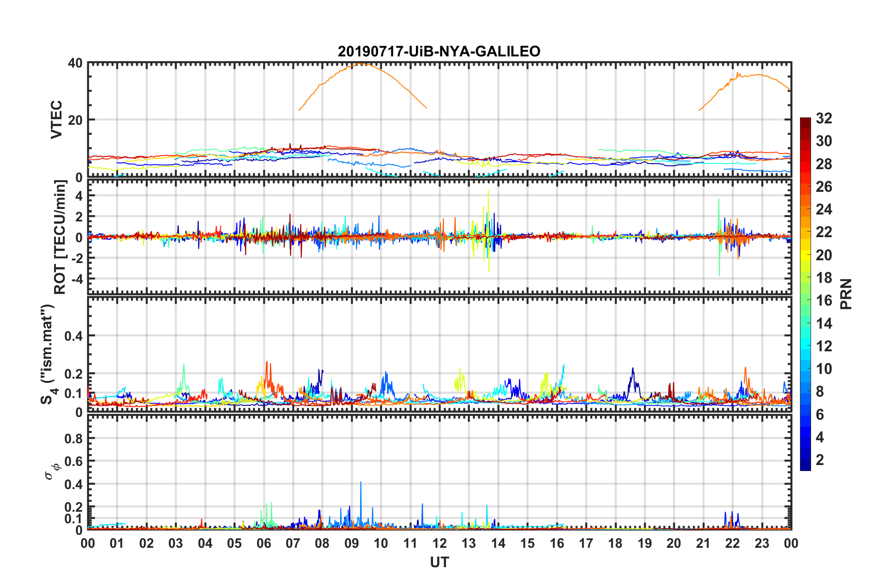Screen dimensions: 879x588
Task: Click the VTEC axis label
Action: pos(56,119)
